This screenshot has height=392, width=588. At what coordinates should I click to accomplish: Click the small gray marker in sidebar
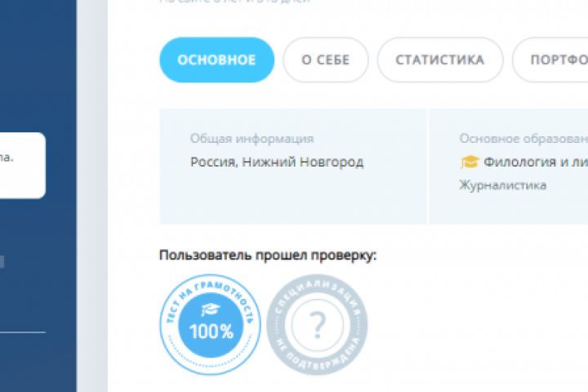tap(2, 262)
